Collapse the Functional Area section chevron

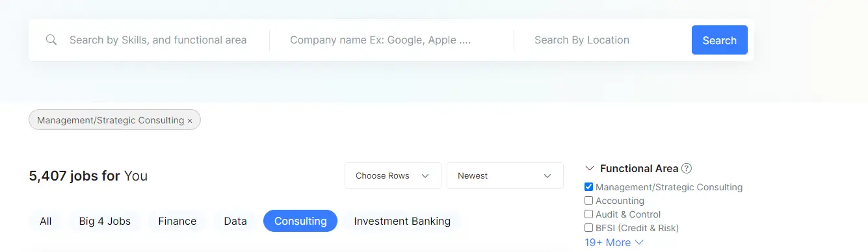(x=590, y=168)
